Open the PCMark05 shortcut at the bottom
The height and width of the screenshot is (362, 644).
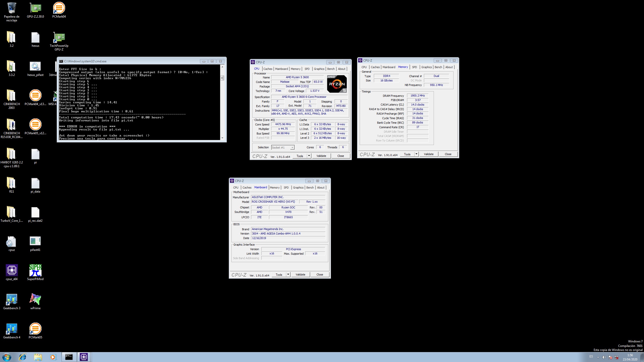pyautogui.click(x=35, y=331)
